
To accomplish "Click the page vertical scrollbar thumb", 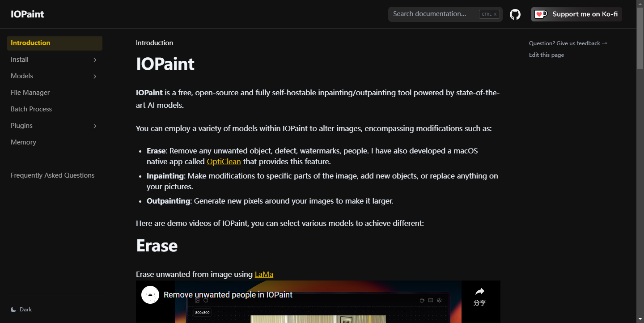I will tap(640, 38).
